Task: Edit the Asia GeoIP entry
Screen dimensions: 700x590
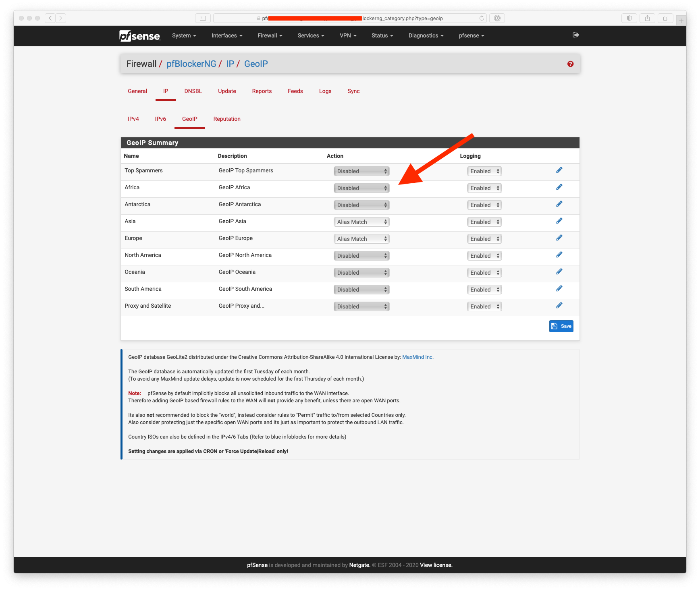Action: click(x=559, y=221)
